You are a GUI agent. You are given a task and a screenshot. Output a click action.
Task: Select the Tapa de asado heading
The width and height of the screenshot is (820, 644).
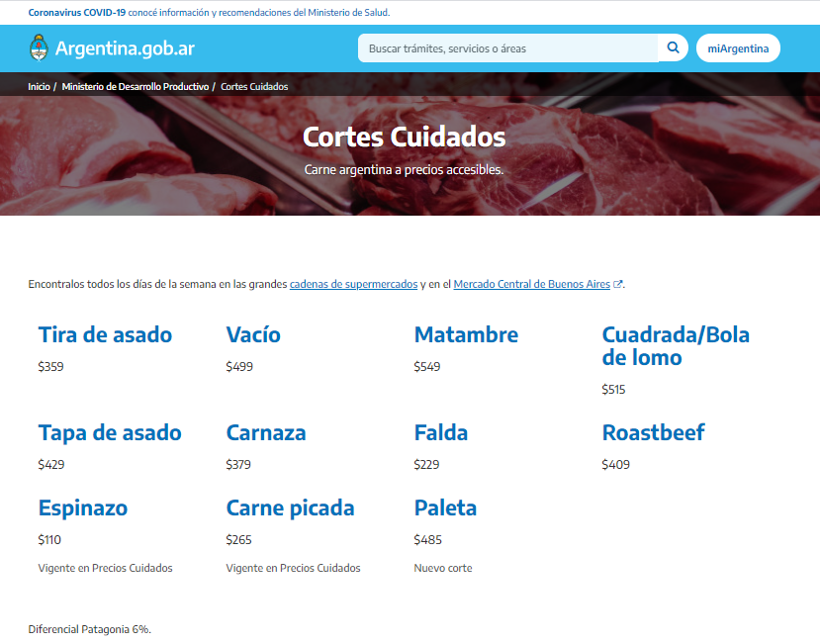coord(110,432)
